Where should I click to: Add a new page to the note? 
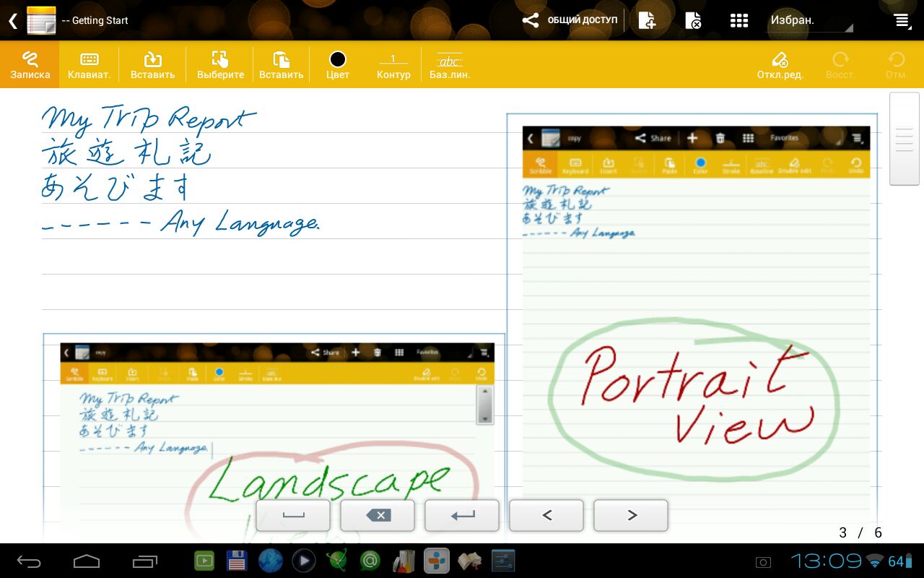(647, 20)
